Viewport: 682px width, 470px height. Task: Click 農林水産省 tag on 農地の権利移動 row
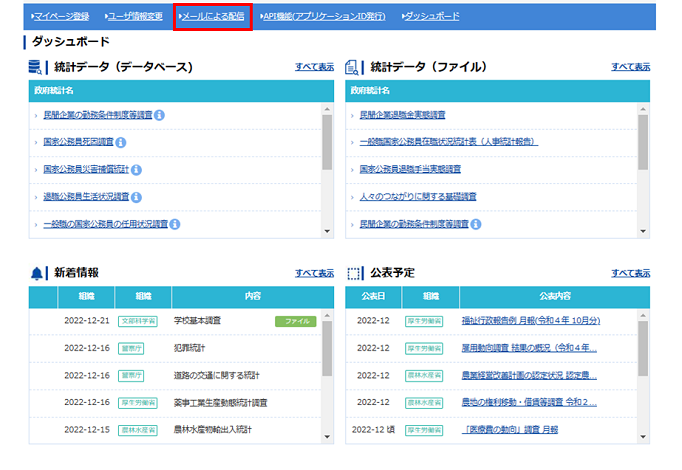click(424, 403)
